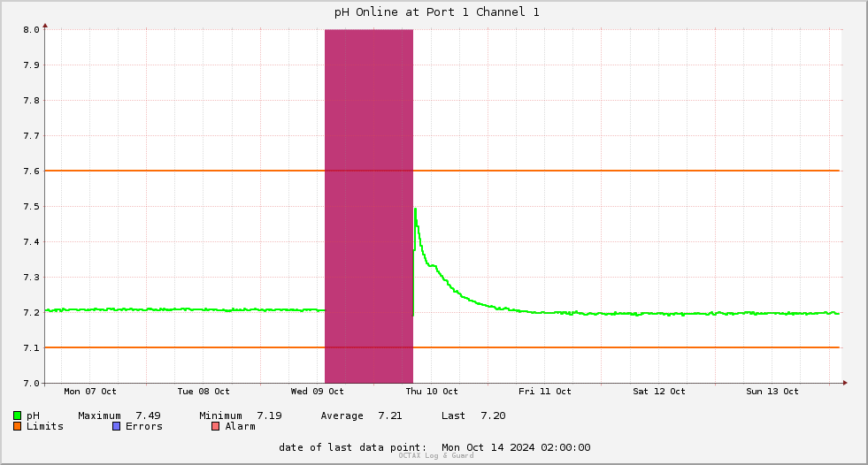Click the blue Errors legend swatch
Image resolution: width=868 pixels, height=465 pixels.
coord(116,426)
